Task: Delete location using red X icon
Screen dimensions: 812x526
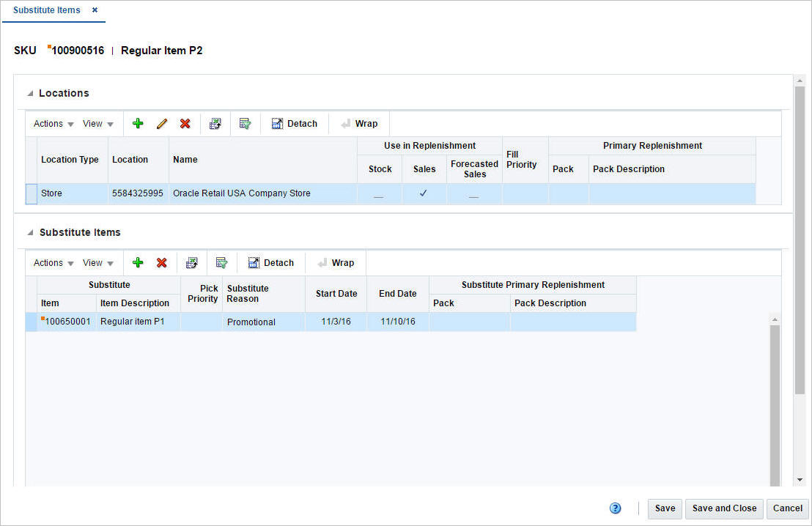Action: tap(185, 124)
